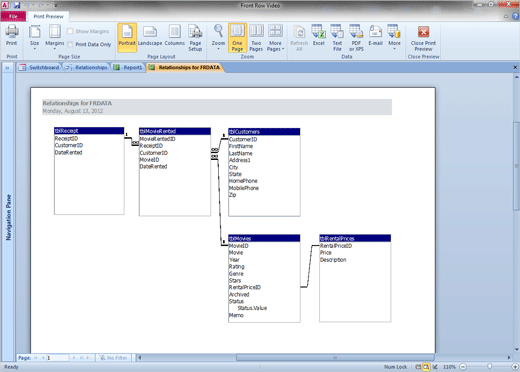Switch to the Relationships document tab
The image size is (520, 372).
click(x=87, y=67)
